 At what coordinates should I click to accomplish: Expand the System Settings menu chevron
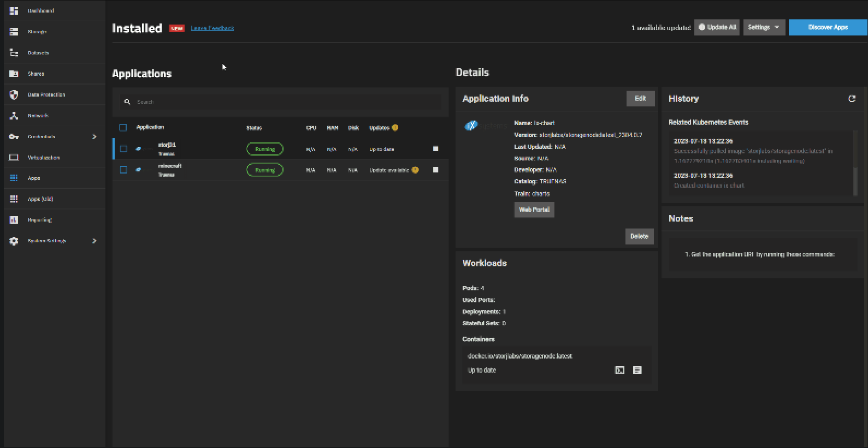pos(95,241)
